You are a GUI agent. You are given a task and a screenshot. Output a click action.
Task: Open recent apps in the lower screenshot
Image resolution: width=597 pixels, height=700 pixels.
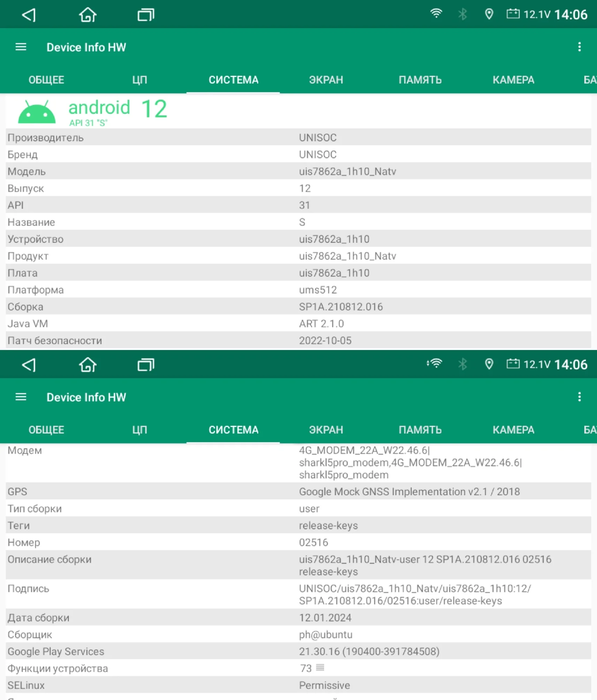tap(146, 365)
